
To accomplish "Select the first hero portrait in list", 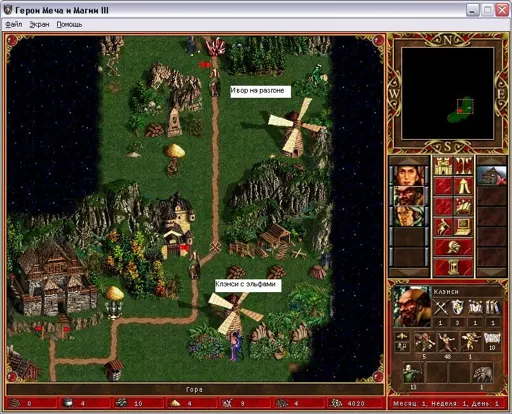I will [409, 175].
